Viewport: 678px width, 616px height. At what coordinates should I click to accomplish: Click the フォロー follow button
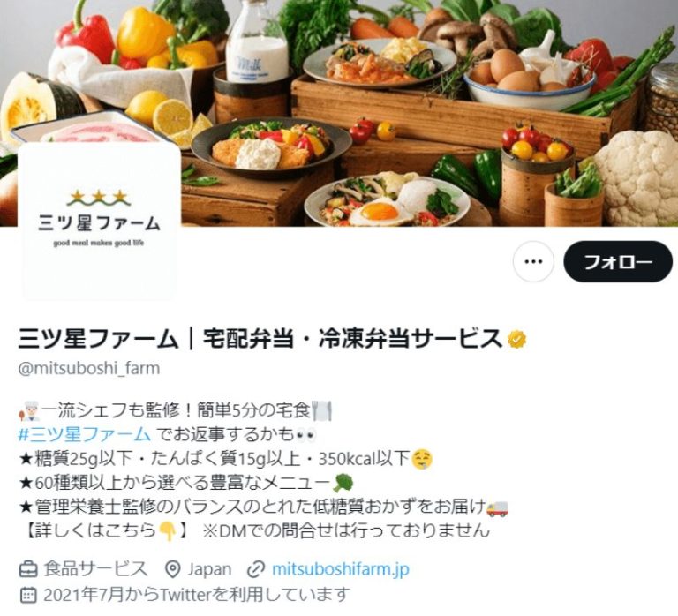click(x=617, y=261)
